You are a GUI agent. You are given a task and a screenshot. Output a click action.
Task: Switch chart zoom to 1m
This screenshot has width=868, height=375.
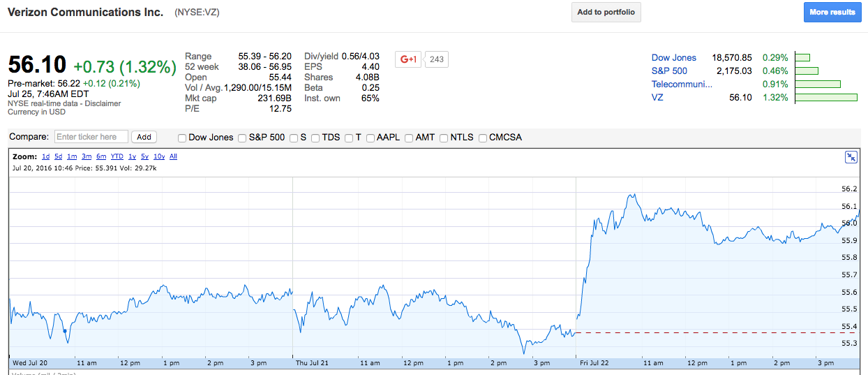[x=72, y=156]
